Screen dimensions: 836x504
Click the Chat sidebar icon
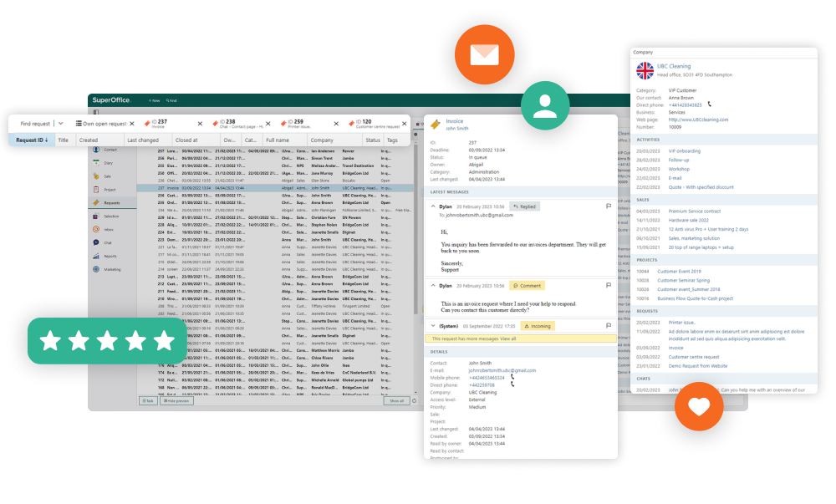tap(97, 242)
